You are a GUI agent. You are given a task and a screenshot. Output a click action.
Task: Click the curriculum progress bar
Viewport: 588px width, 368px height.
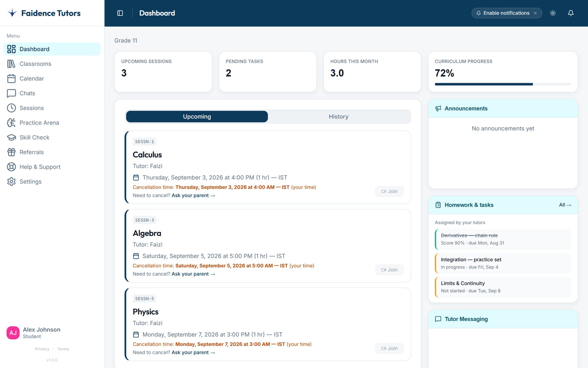[503, 84]
